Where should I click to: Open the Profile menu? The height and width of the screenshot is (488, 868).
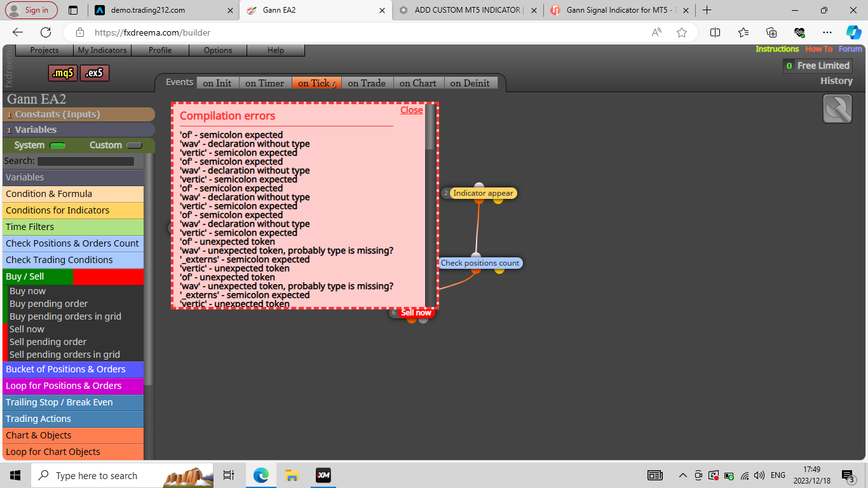point(160,50)
